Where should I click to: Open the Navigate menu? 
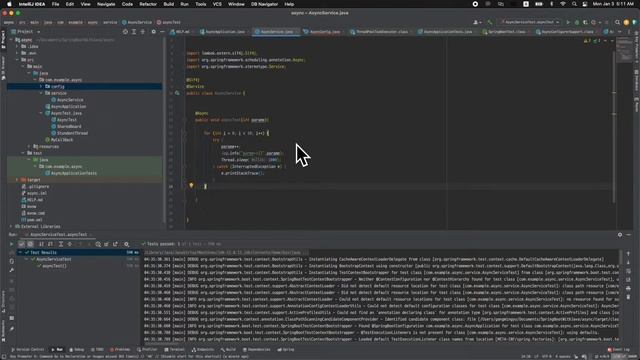(106, 4)
